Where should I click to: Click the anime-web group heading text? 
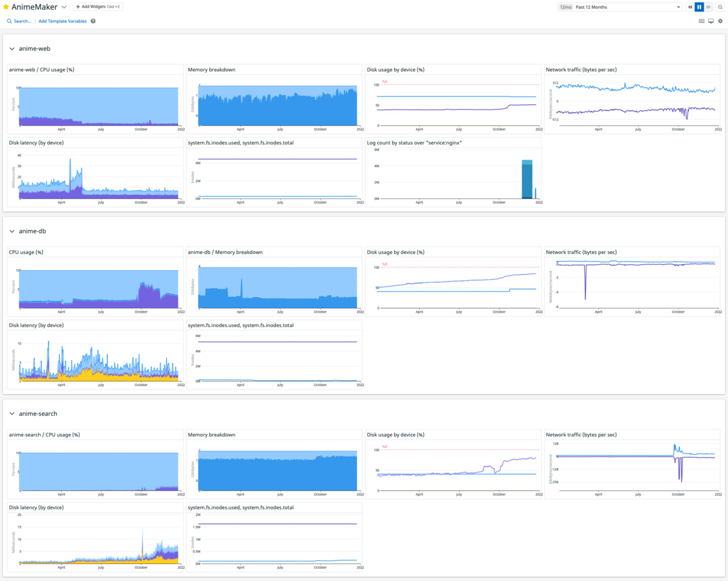34,49
